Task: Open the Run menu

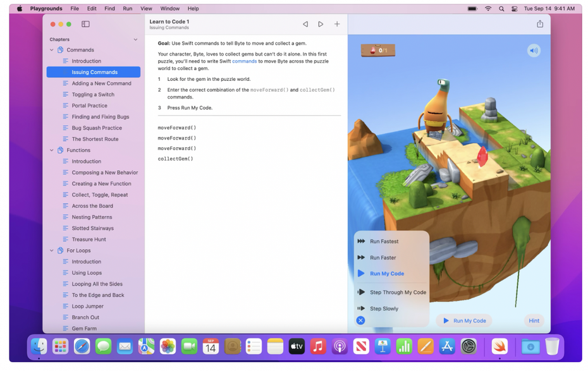Action: [x=128, y=8]
